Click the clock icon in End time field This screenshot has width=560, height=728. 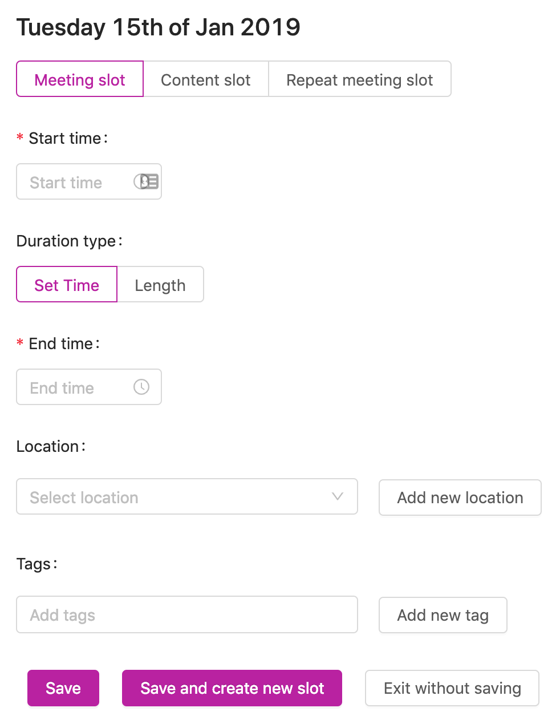[x=142, y=387]
